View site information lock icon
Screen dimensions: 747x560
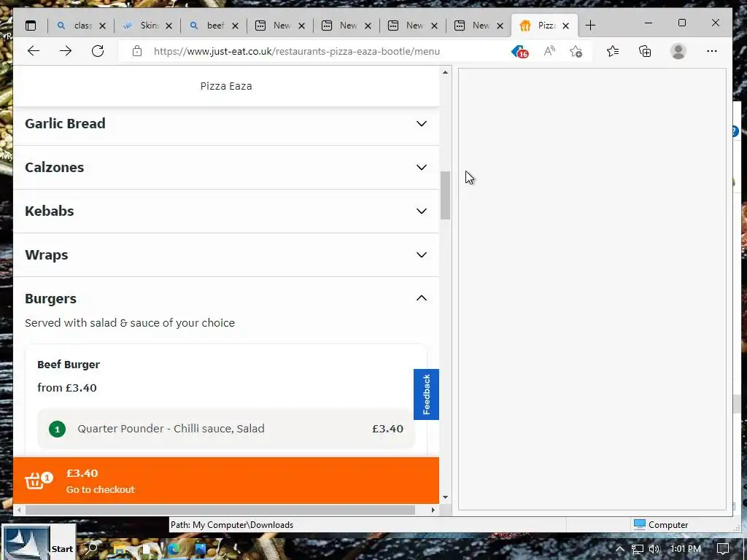[136, 52]
